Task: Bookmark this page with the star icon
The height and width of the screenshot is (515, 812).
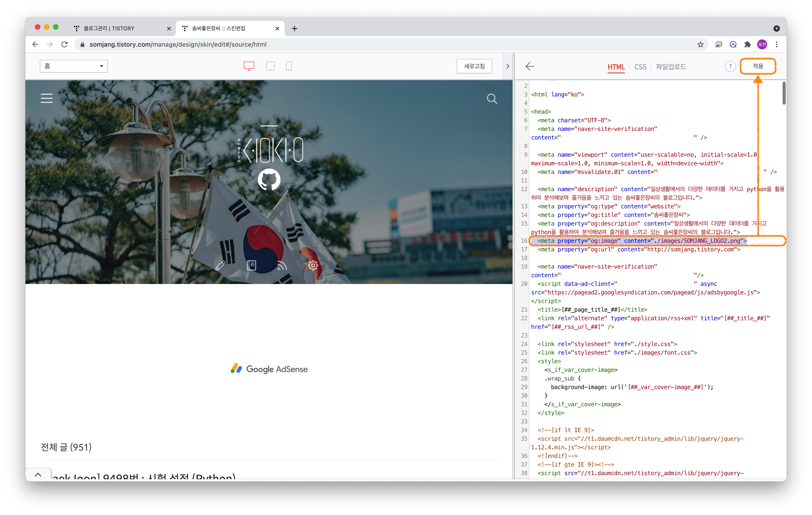Action: pyautogui.click(x=700, y=44)
